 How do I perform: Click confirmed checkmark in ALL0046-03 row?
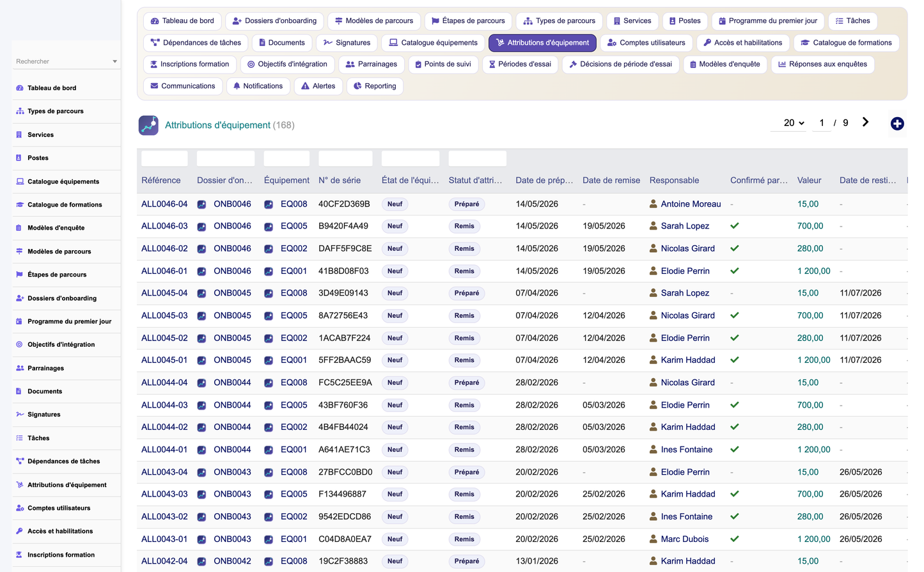(x=735, y=226)
